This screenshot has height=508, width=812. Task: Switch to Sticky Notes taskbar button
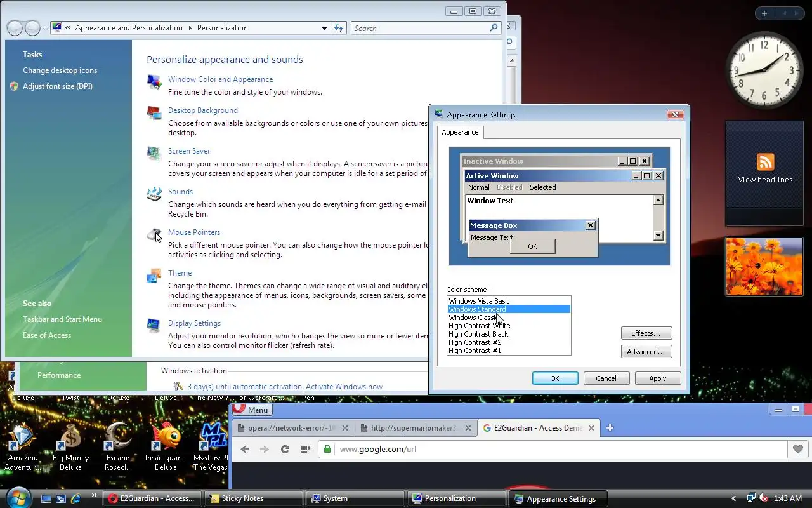[253, 498]
